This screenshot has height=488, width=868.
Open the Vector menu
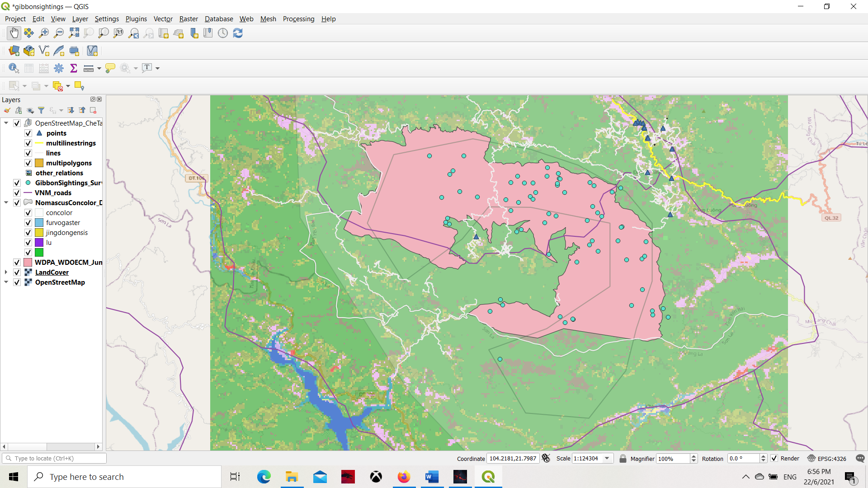click(163, 19)
